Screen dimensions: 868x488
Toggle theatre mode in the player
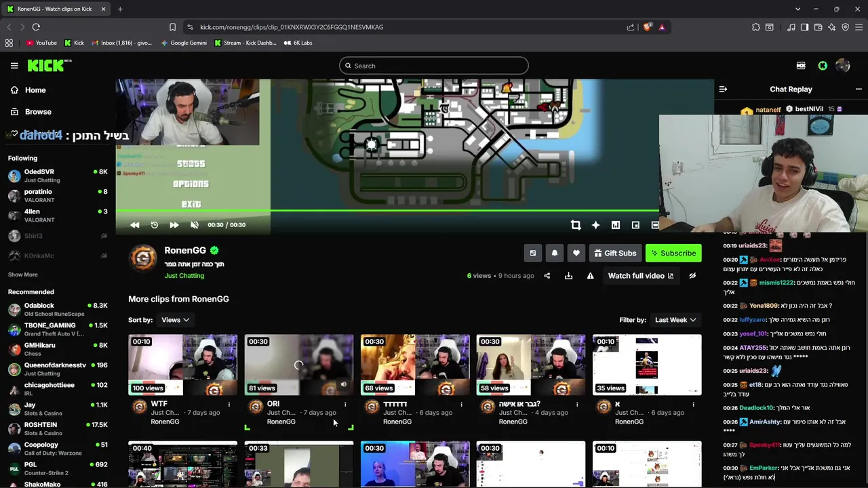pos(654,225)
